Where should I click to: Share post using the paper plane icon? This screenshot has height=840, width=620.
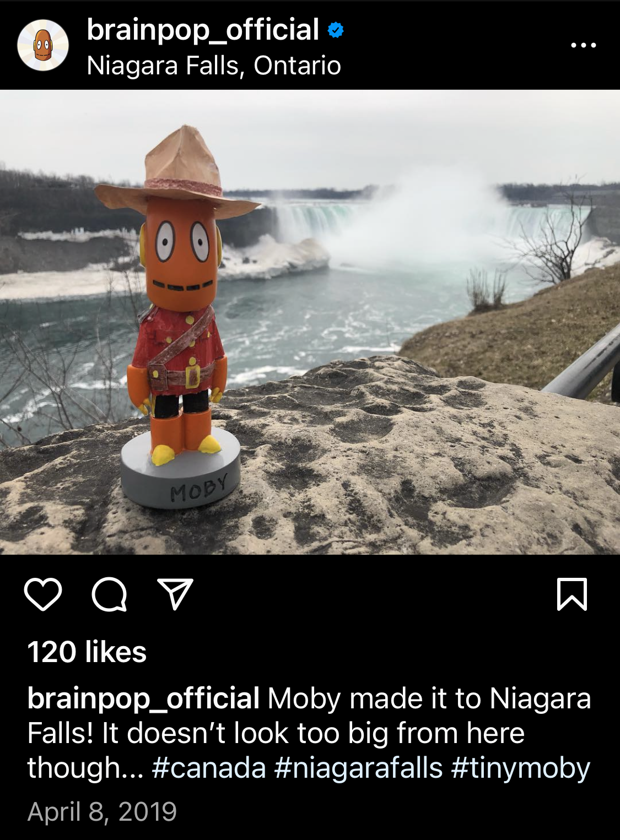pos(175,594)
